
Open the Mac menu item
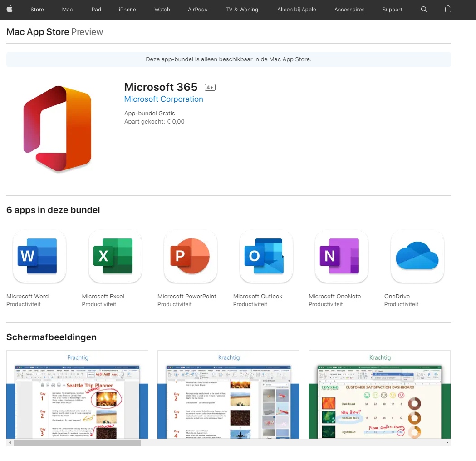(x=67, y=10)
